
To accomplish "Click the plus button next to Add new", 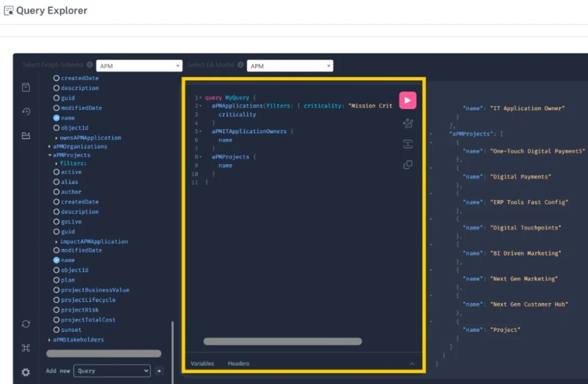I will point(159,371).
